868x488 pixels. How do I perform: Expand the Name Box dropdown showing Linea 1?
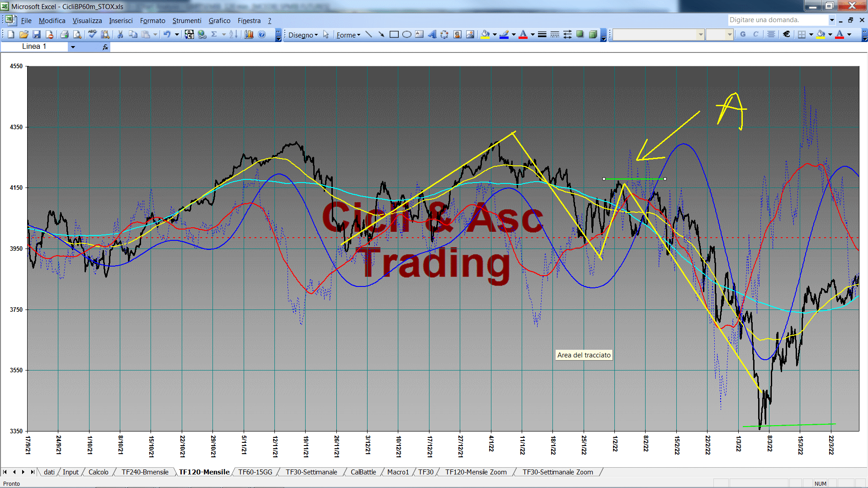73,47
